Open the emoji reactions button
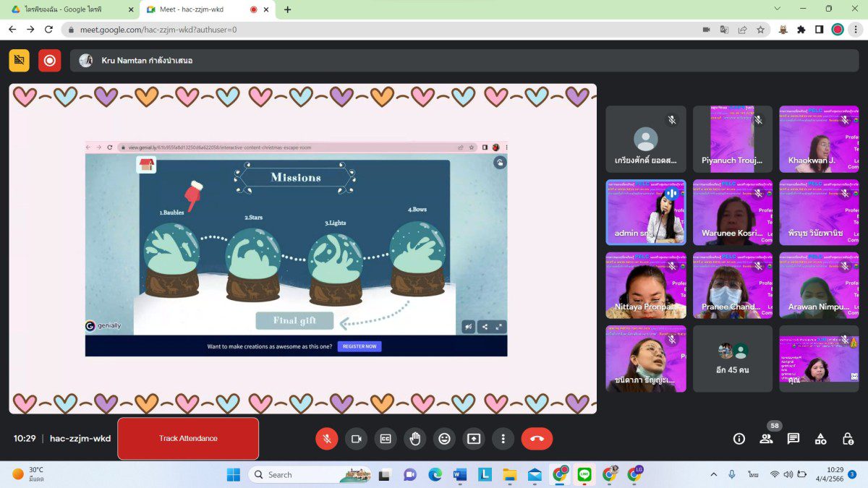 444,438
